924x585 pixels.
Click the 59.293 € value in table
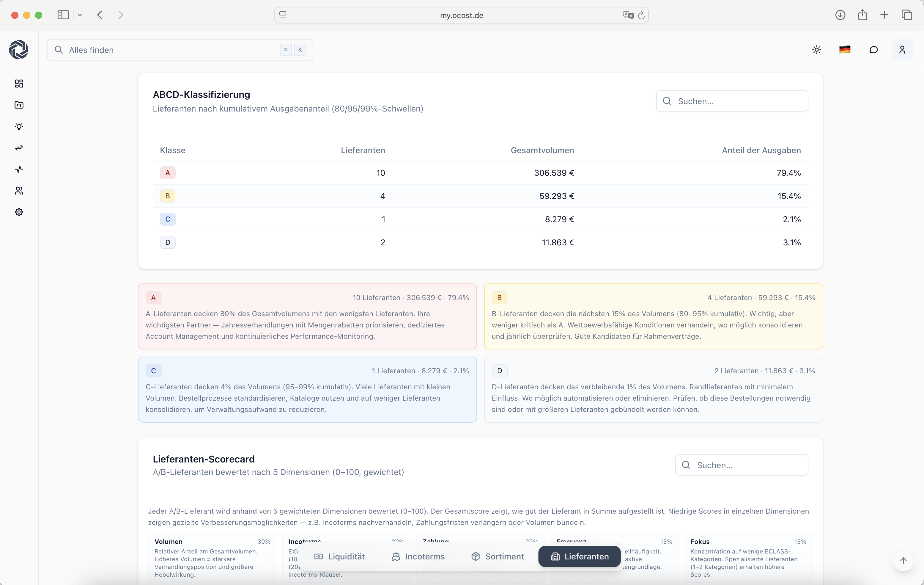point(557,196)
